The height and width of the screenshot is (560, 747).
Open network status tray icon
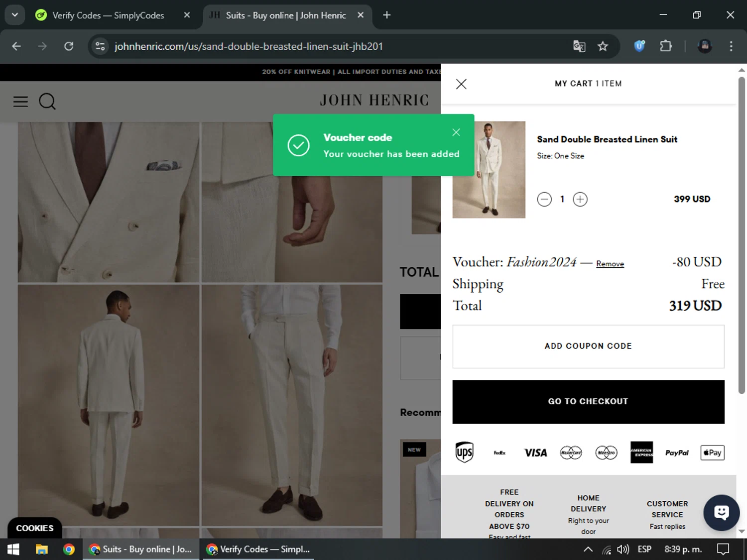[607, 550]
